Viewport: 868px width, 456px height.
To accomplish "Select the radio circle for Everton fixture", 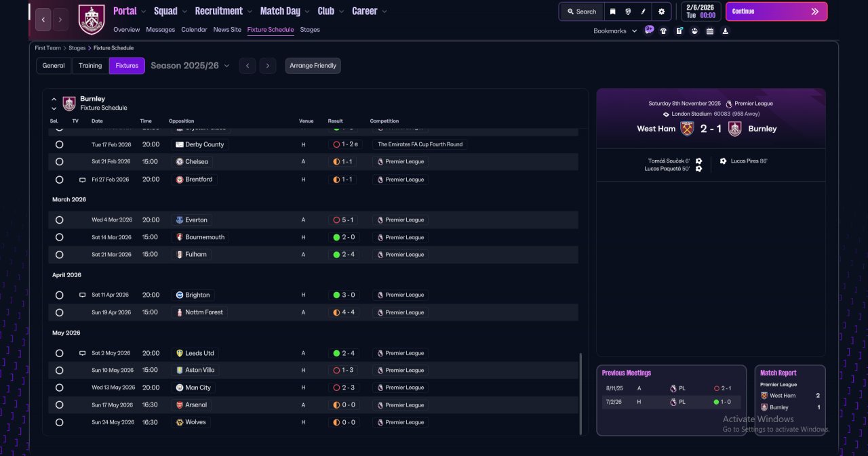I will pos(59,220).
